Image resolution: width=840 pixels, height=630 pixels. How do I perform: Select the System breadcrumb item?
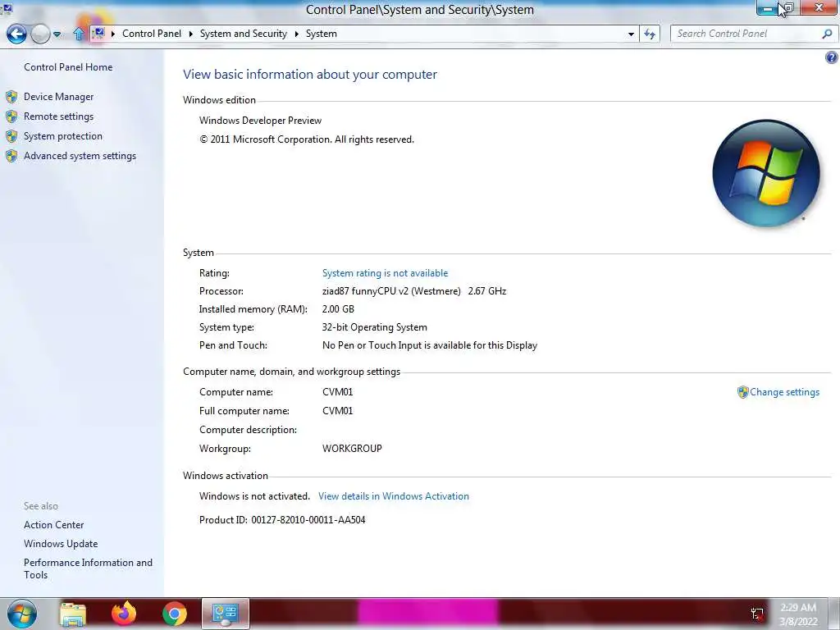point(321,33)
